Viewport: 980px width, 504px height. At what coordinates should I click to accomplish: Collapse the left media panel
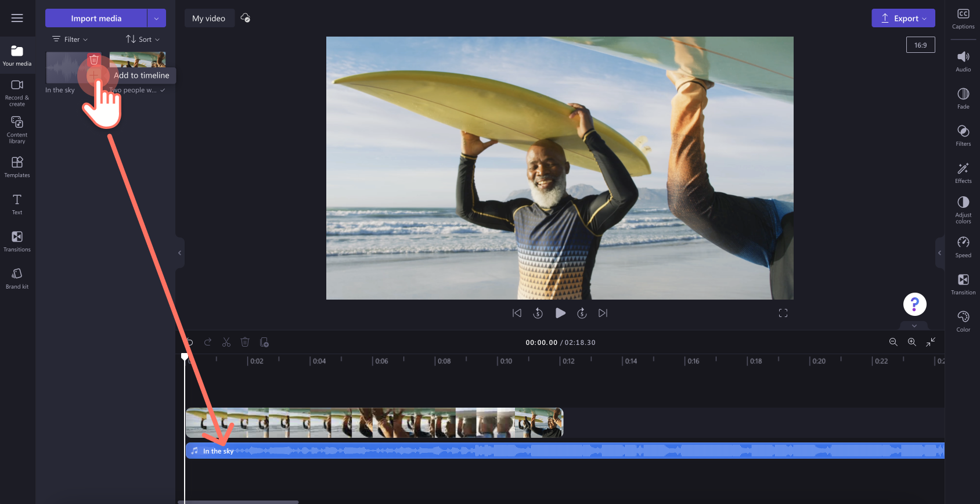point(179,253)
